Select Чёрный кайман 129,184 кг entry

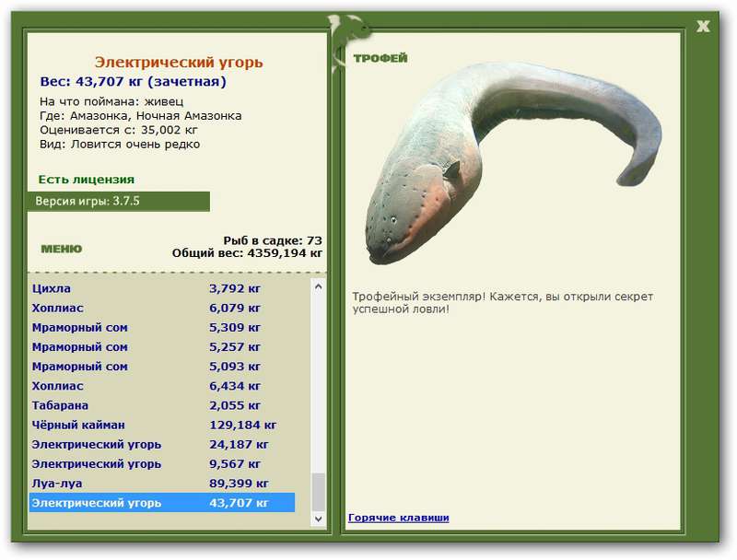162,426
